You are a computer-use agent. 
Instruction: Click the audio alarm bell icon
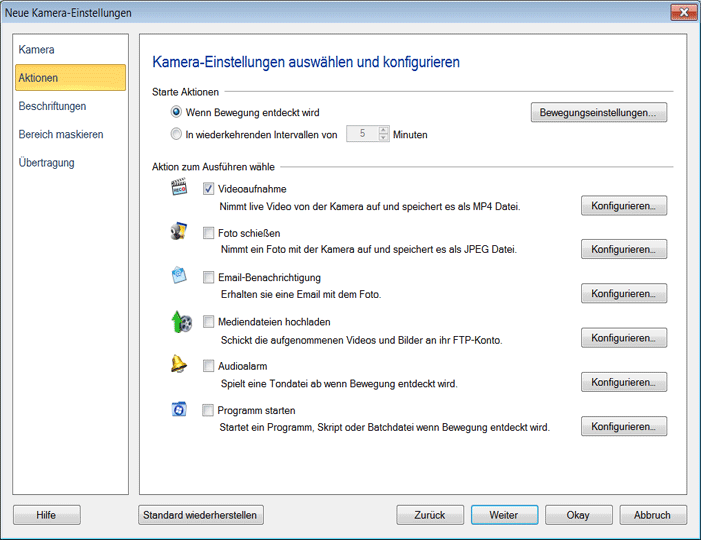click(x=180, y=365)
